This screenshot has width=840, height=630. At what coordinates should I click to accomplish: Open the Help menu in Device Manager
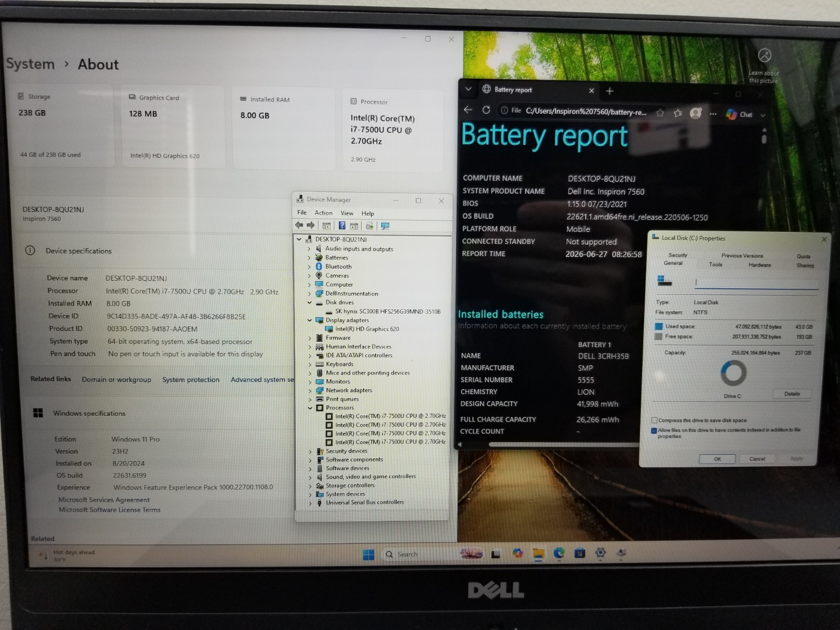[367, 214]
